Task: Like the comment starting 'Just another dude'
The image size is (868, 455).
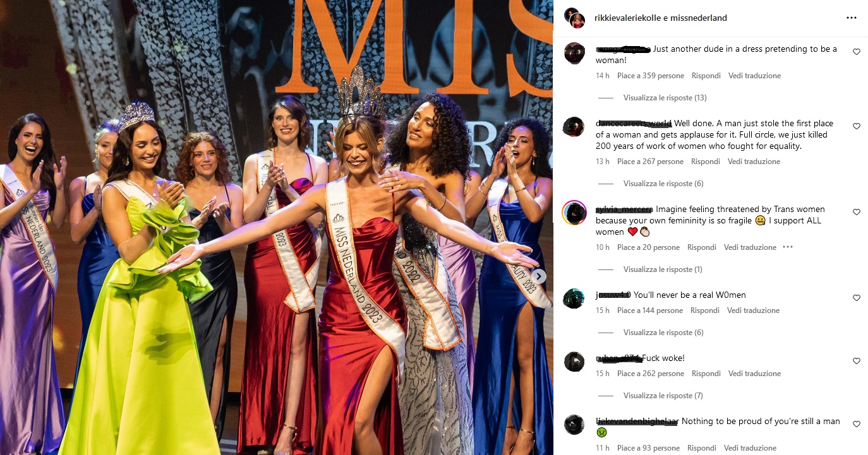Action: coord(857,52)
